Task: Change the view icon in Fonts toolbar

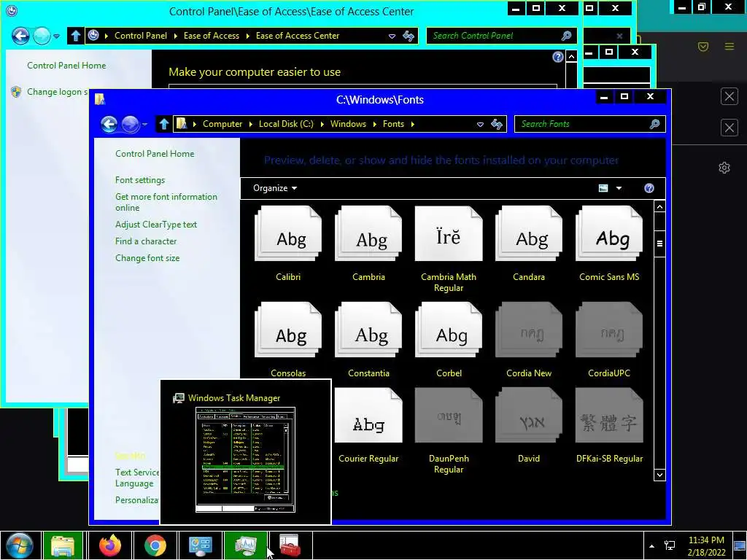Action: [603, 188]
